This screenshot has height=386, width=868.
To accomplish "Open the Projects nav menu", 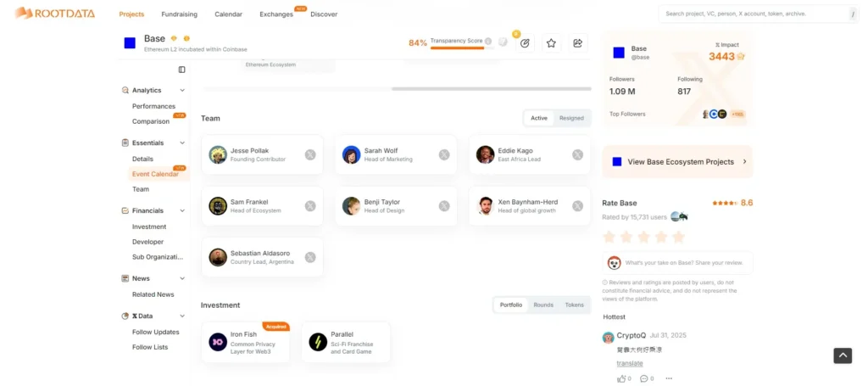I will tap(131, 14).
